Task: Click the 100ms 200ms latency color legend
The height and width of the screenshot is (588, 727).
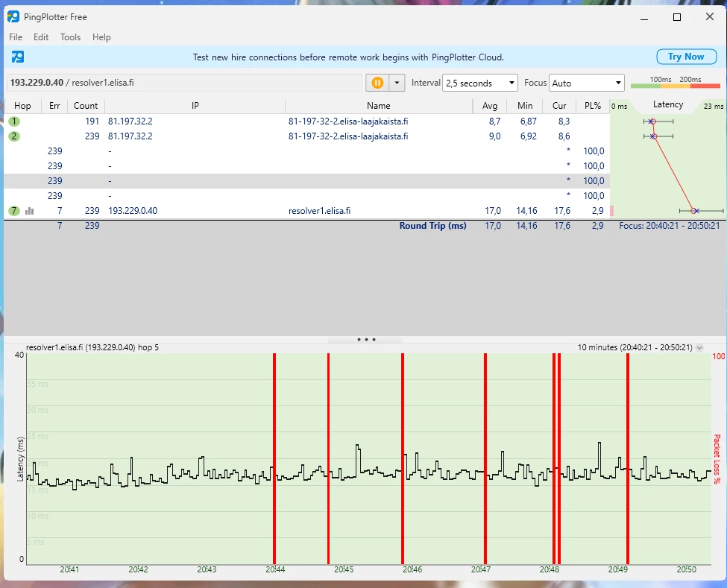Action: [x=676, y=82]
